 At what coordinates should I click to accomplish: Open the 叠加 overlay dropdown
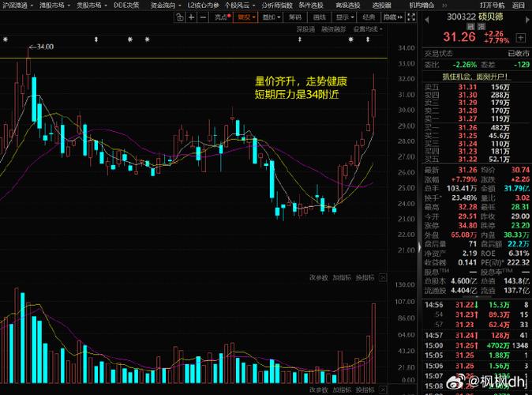click(x=272, y=17)
